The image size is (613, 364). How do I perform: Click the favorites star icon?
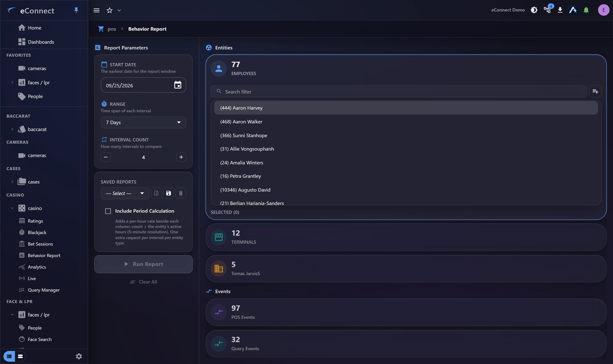[x=110, y=10]
